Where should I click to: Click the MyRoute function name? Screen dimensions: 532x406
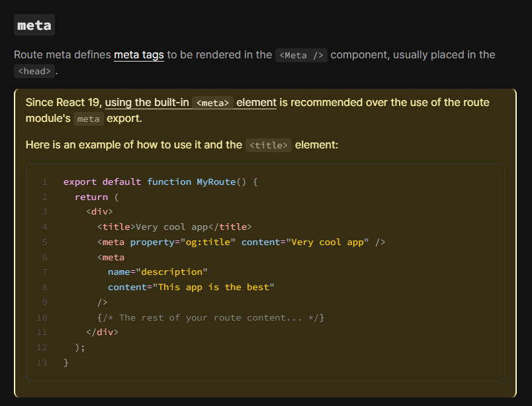coord(216,181)
